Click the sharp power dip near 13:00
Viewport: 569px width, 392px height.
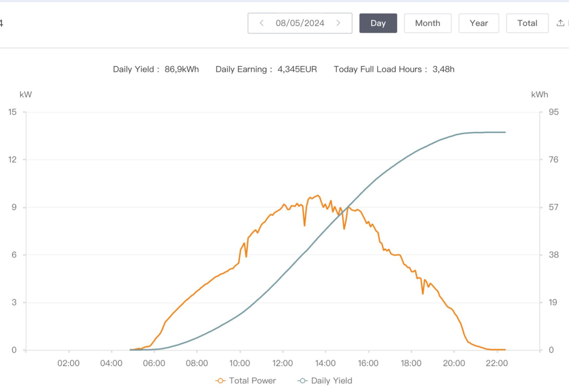pyautogui.click(x=304, y=225)
